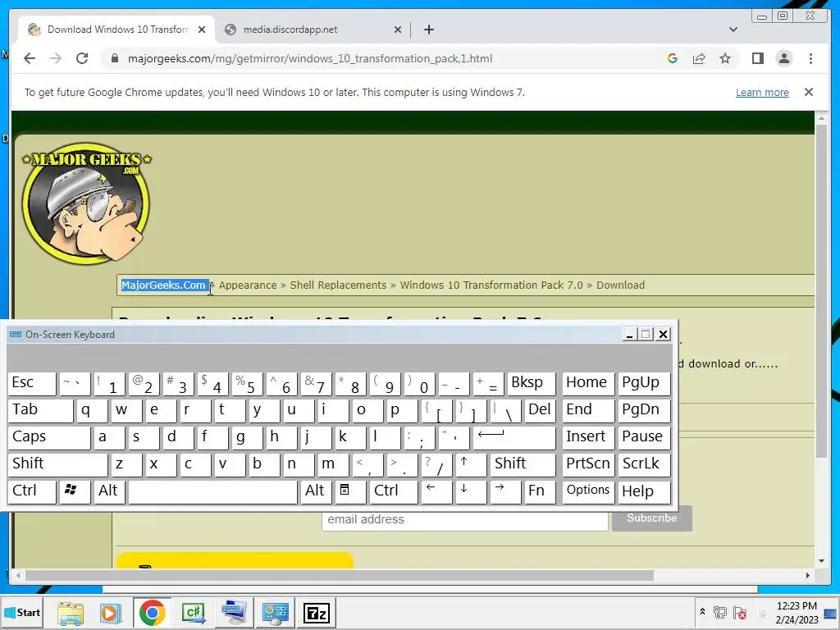Go to Appearance breadcrumb
Viewport: 840px width, 630px height.
pyautogui.click(x=248, y=285)
